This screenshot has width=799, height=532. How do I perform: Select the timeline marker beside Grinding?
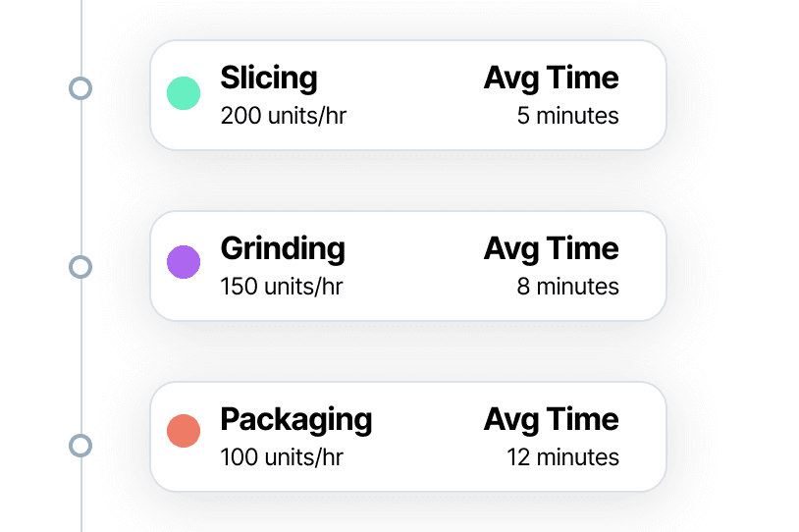pyautogui.click(x=80, y=267)
